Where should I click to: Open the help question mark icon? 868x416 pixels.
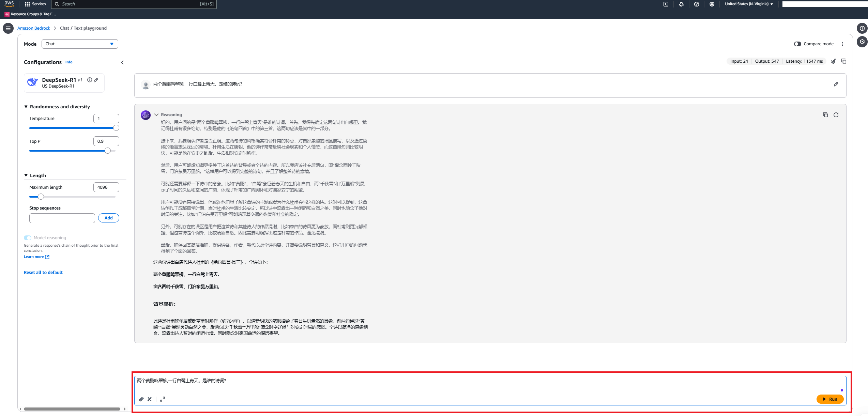(697, 4)
